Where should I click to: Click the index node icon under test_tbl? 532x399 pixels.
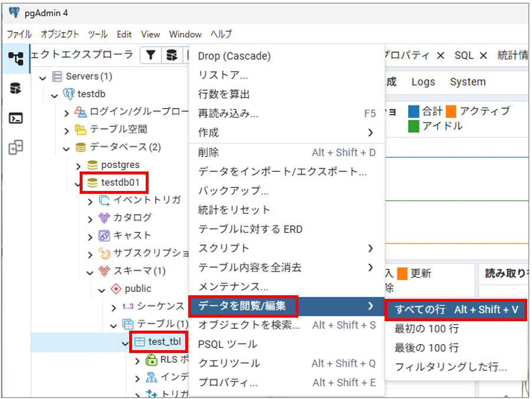point(152,377)
